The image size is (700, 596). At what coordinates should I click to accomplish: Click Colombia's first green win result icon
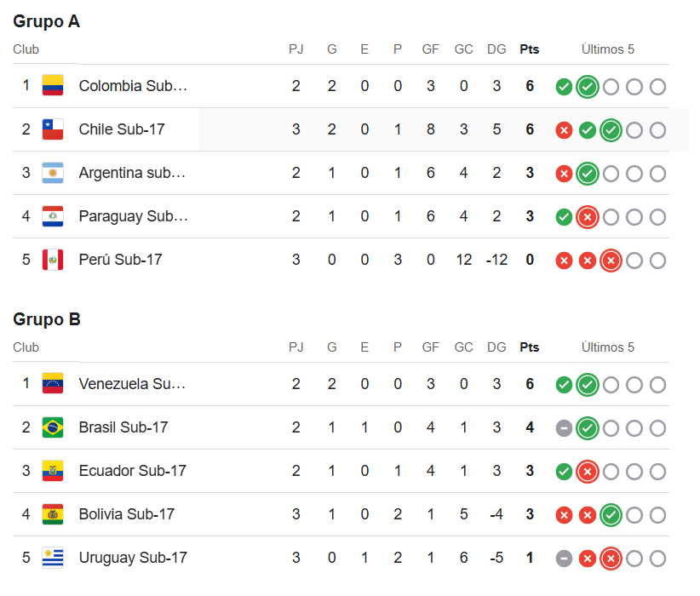click(x=564, y=87)
